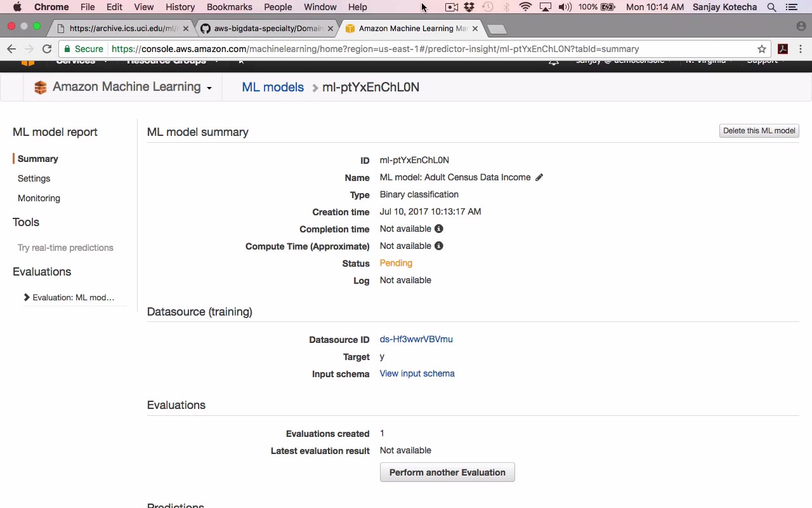Expand the Evaluation: ML mod... tree item
The image size is (812, 508).
(27, 297)
